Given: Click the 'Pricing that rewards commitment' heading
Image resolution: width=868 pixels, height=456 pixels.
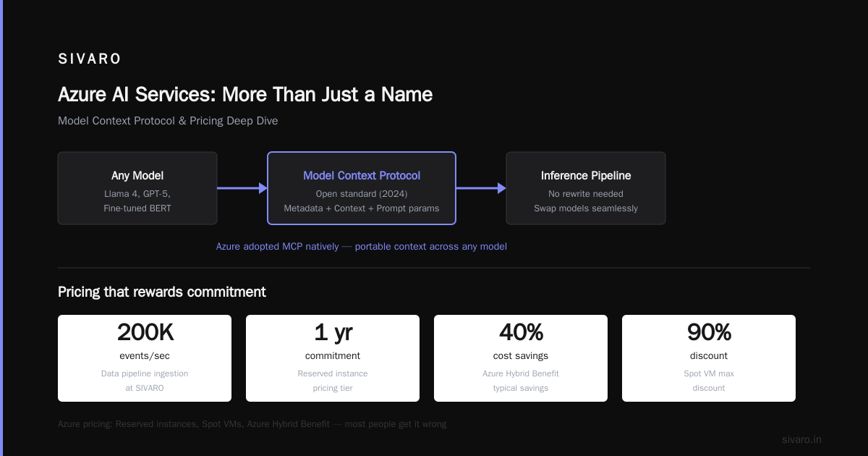Looking at the screenshot, I should [x=162, y=292].
